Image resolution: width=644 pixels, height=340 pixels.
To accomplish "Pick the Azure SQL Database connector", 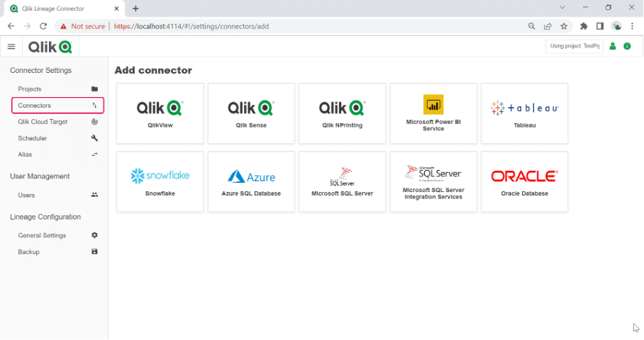I will [x=251, y=182].
